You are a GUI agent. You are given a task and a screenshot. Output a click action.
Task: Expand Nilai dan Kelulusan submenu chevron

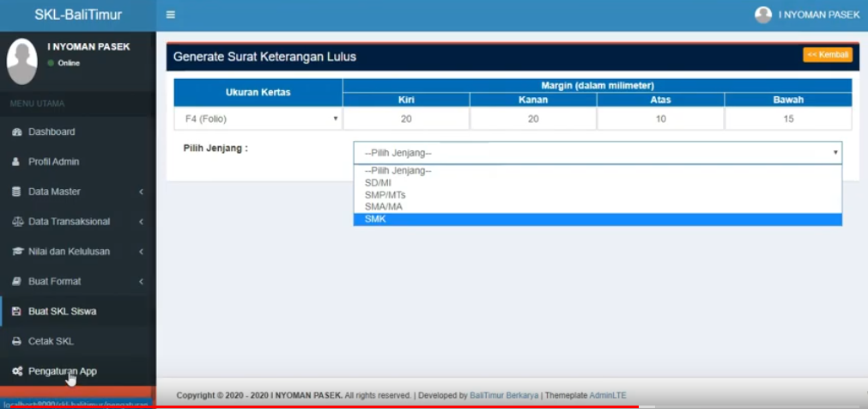point(141,252)
